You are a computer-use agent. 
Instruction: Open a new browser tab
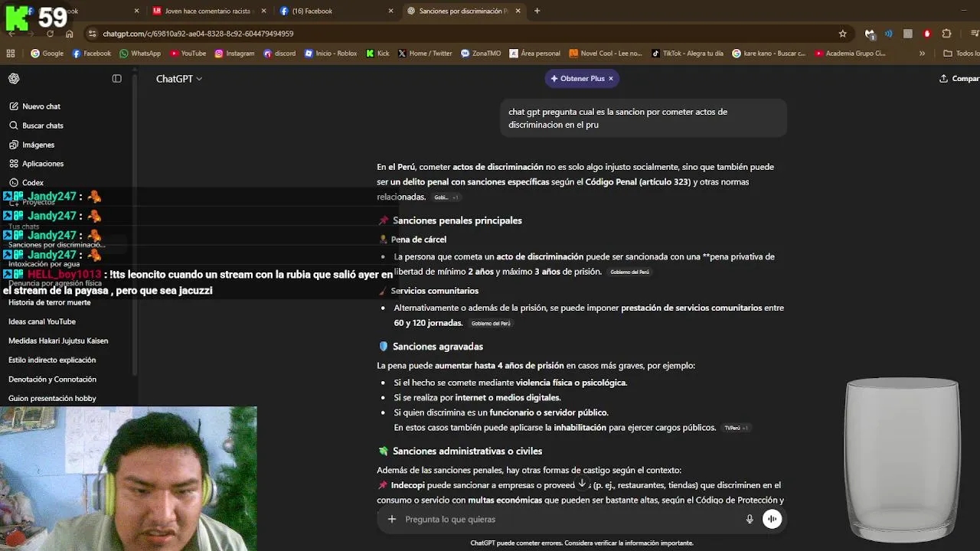coord(537,11)
